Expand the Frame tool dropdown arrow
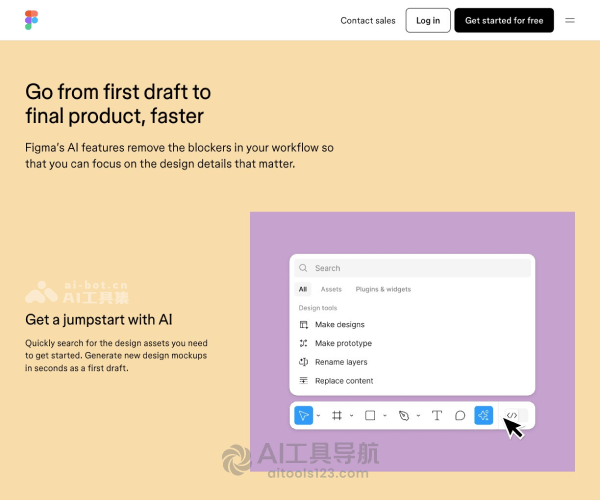Image resolution: width=600 pixels, height=500 pixels. pos(352,415)
